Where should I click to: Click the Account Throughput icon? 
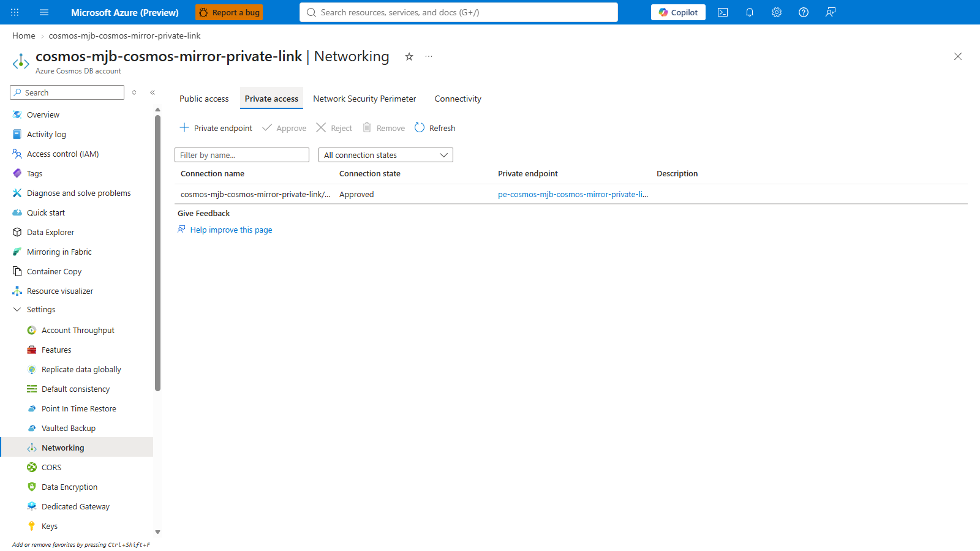[x=32, y=330]
